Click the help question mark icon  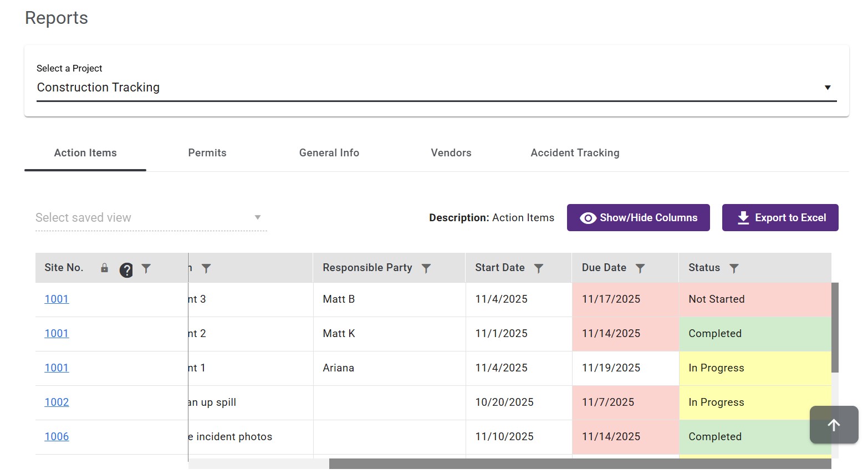click(126, 270)
